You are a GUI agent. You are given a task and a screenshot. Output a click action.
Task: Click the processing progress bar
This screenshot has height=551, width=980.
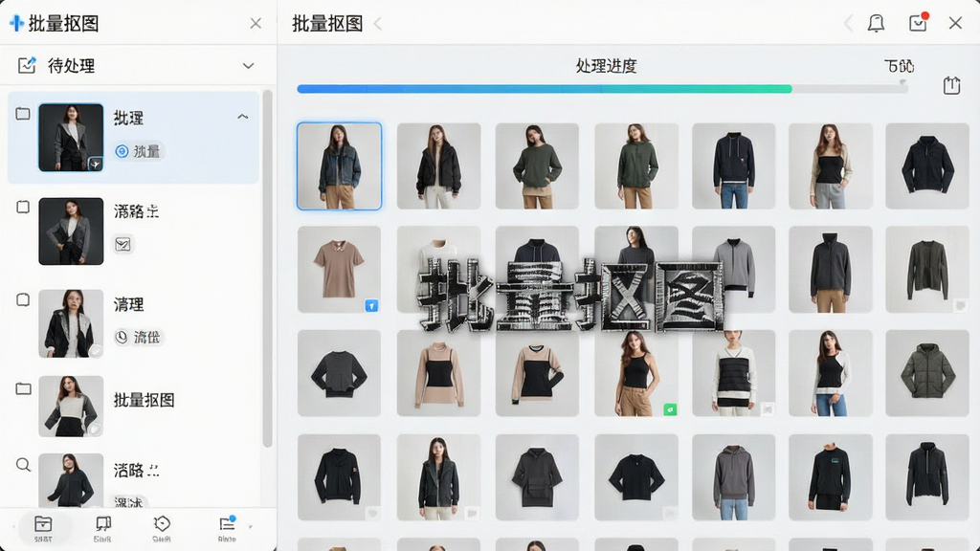tap(602, 89)
